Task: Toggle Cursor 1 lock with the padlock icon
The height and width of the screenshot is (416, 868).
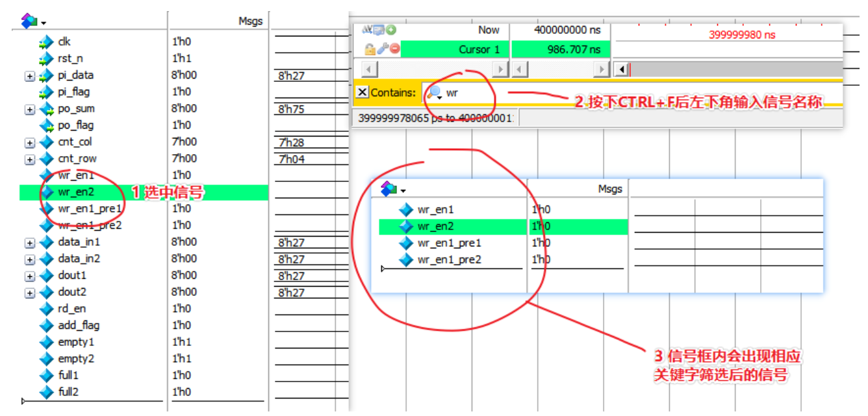Action: point(370,48)
